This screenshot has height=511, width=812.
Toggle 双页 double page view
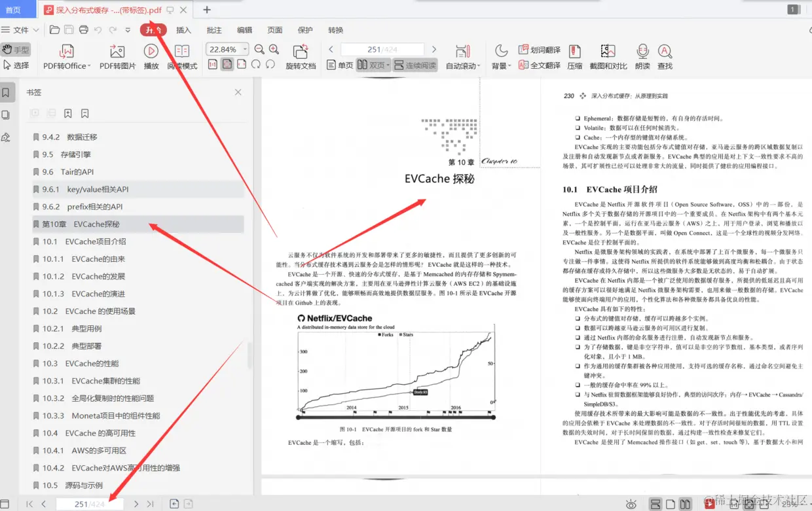[373, 65]
